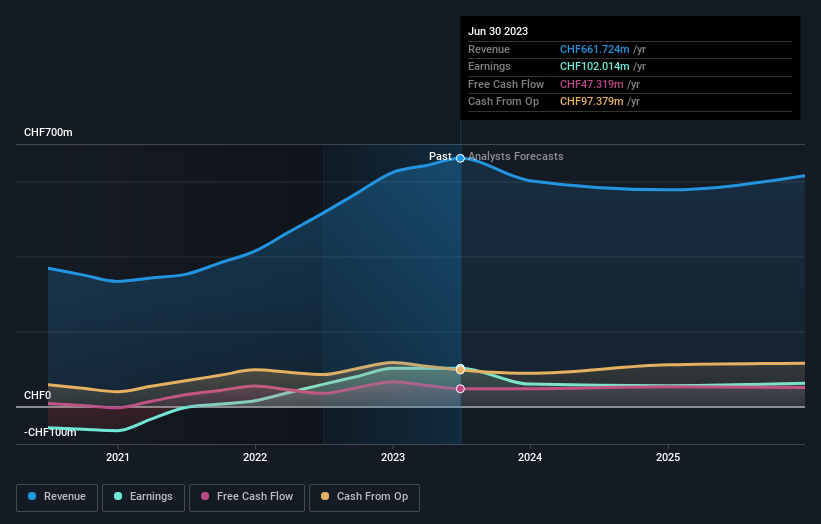This screenshot has width=821, height=524.
Task: Click the Earnings row label in tooltip
Action: coord(489,66)
